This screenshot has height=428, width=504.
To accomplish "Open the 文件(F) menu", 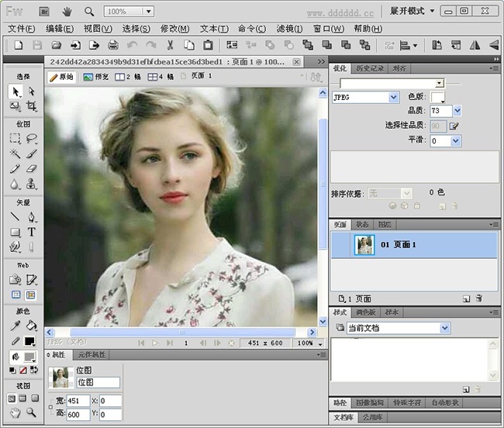I will point(21,29).
